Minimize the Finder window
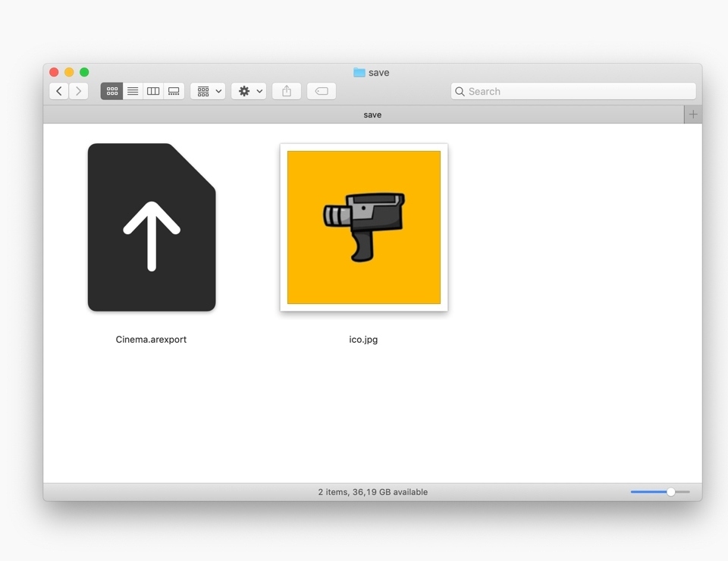 [x=69, y=72]
